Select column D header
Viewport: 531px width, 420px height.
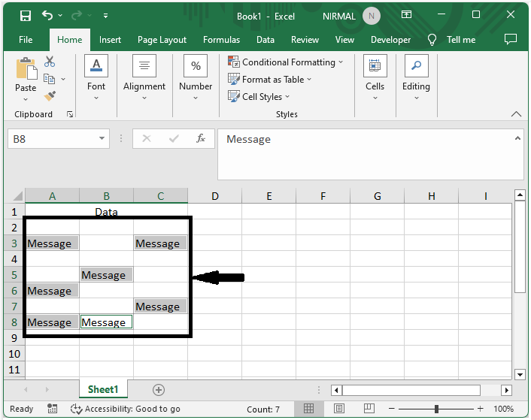[x=214, y=196]
